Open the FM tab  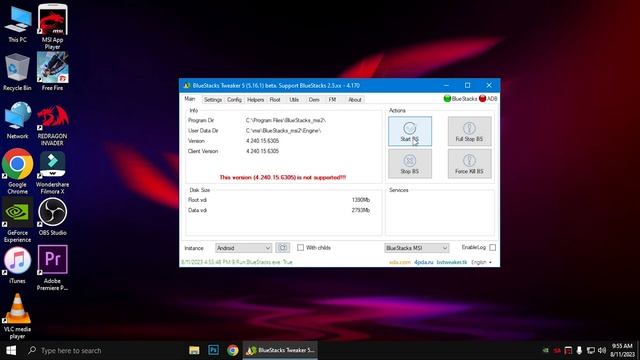point(332,100)
